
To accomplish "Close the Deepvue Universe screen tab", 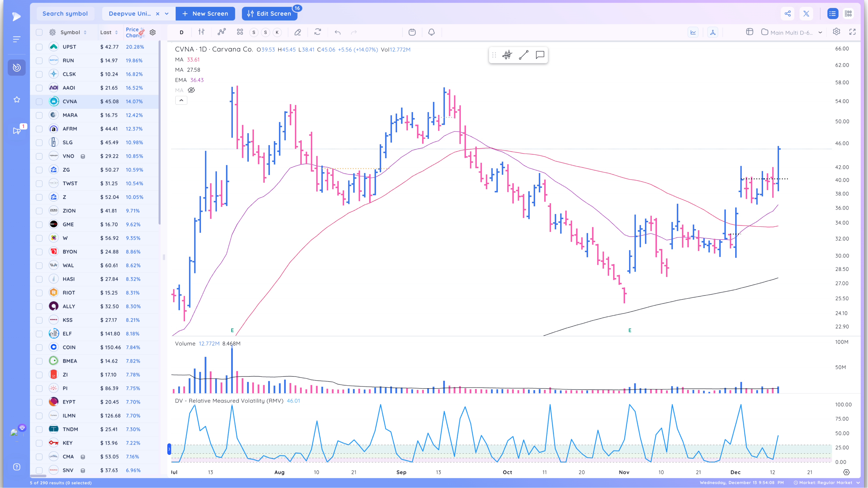I will pos(157,14).
